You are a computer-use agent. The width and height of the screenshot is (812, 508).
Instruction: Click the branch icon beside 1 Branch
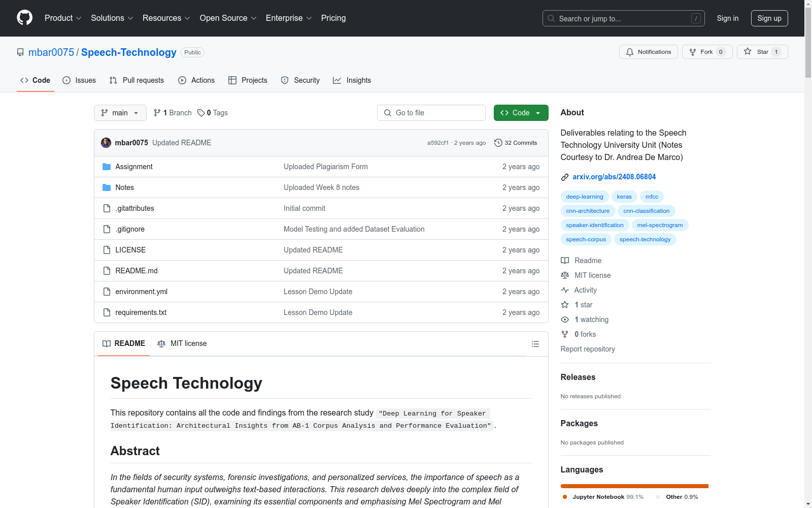click(157, 113)
